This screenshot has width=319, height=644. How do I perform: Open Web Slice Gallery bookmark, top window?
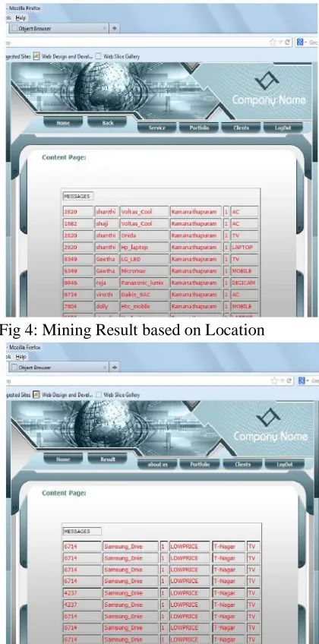[x=118, y=56]
